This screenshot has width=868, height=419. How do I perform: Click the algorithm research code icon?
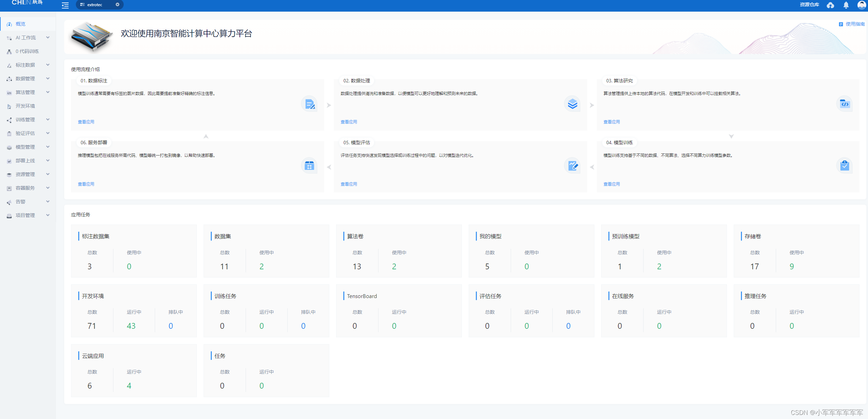coord(844,104)
